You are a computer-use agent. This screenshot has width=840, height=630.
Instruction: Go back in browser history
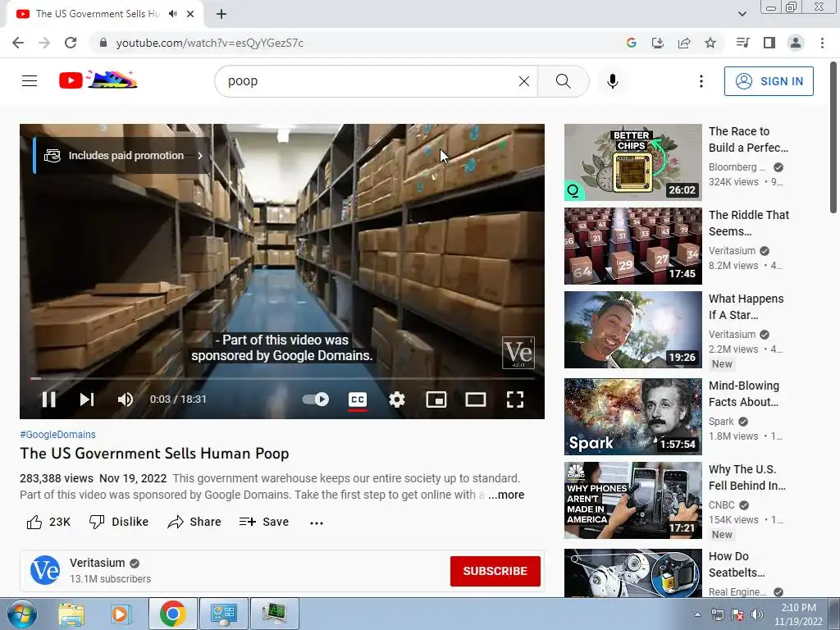click(18, 43)
